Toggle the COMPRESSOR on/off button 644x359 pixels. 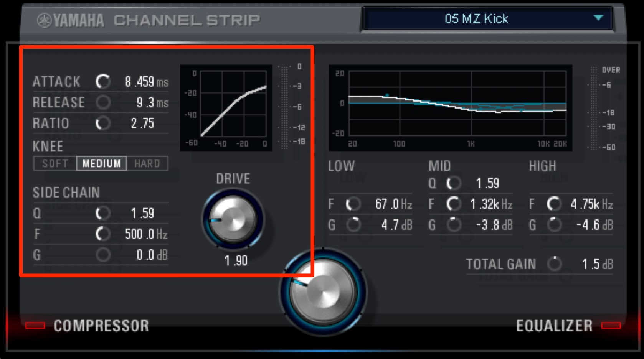tap(35, 326)
